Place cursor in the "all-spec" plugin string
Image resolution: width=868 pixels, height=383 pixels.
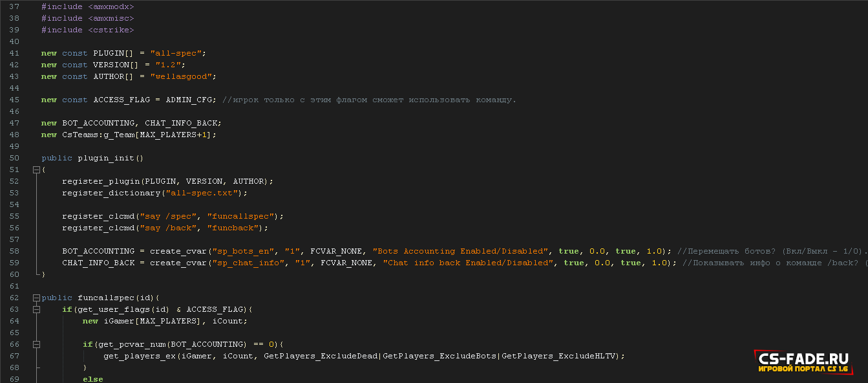coord(176,53)
